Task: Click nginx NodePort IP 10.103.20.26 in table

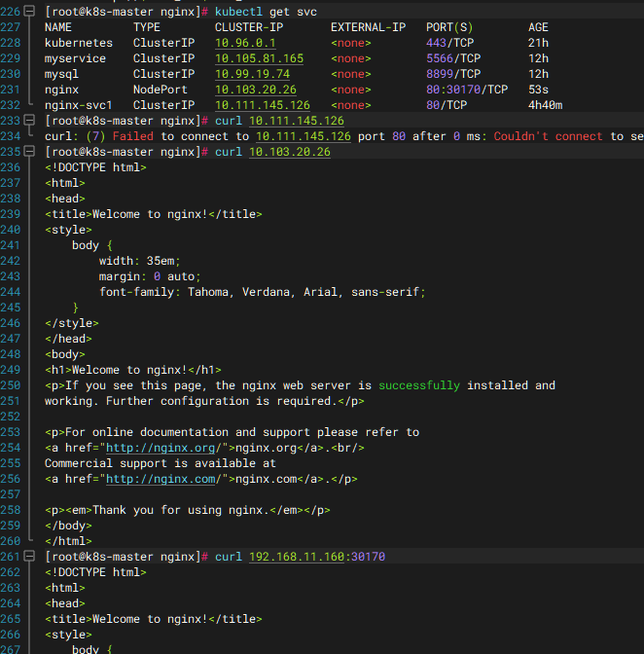Action: tap(256, 90)
